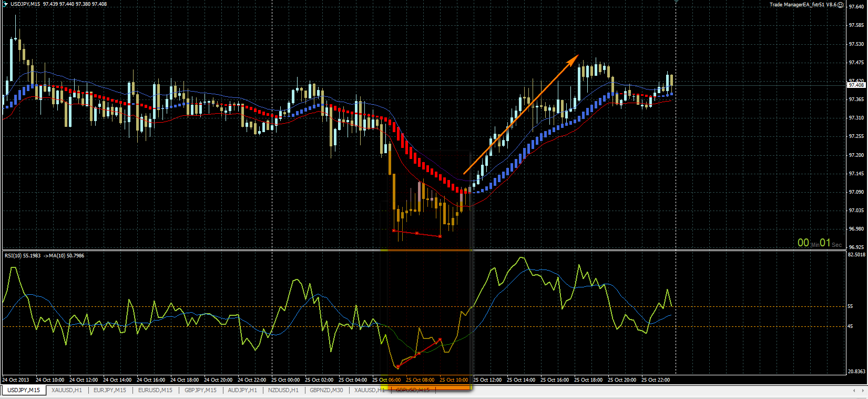Select the AUDJPY,H1 chart tab

[242, 390]
